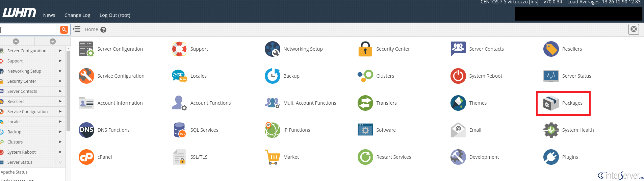This screenshot has width=644, height=181.
Task: Open the Packages box icon
Action: 551,103
